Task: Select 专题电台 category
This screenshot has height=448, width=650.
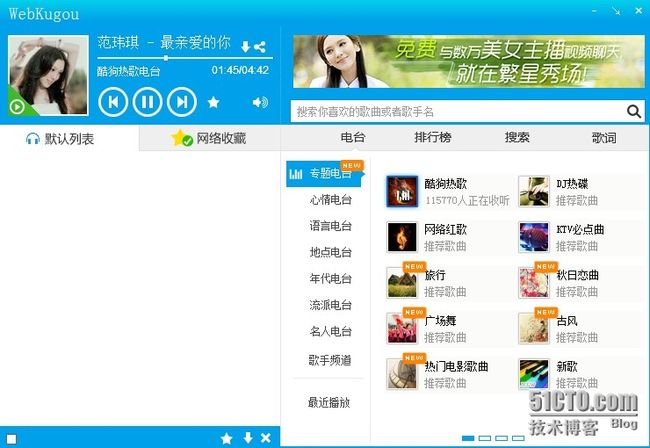Action: [324, 174]
